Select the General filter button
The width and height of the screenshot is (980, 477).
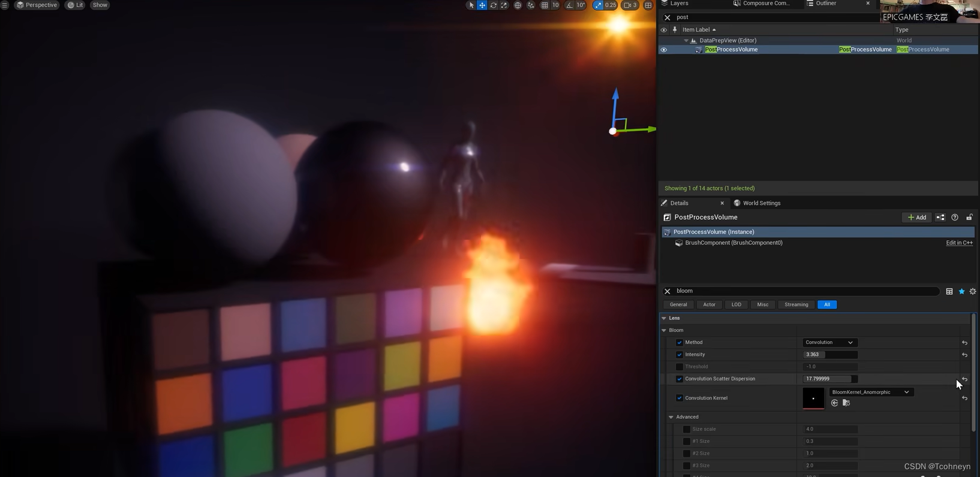678,304
